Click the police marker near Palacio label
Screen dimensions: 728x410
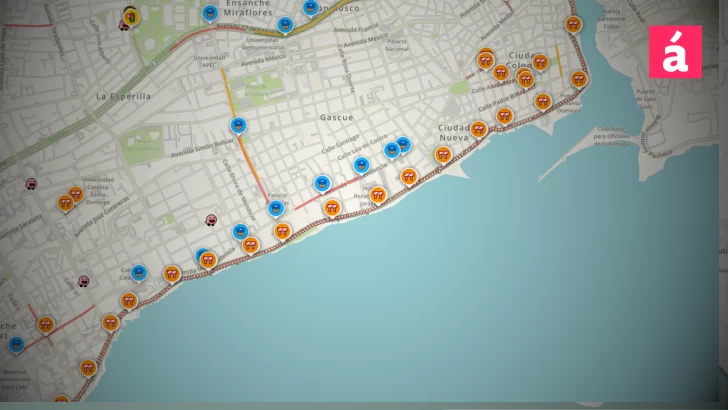coord(276,208)
